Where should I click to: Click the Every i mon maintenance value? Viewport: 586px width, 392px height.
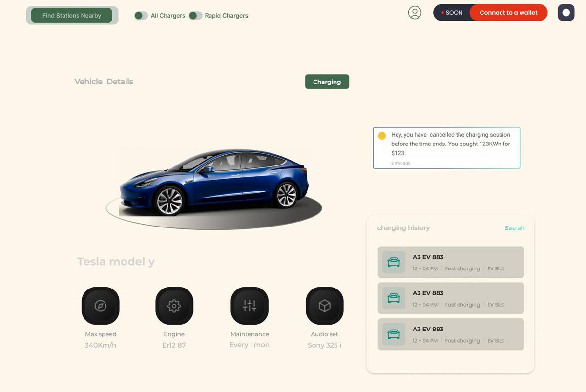pos(250,345)
